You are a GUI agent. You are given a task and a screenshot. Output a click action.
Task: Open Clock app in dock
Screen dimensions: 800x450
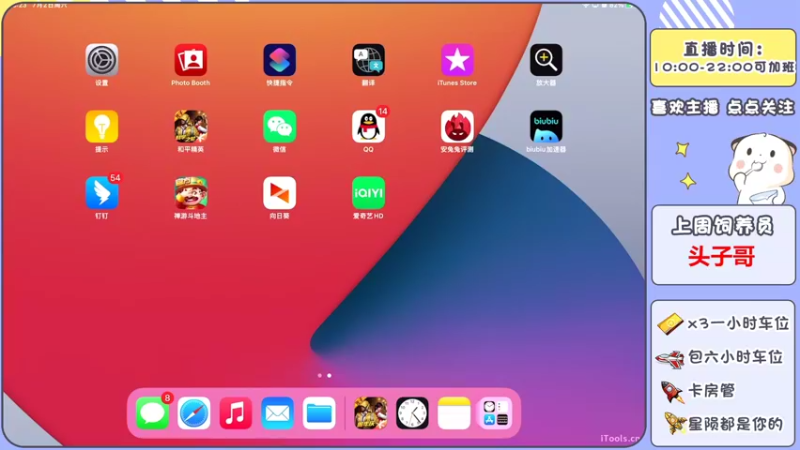click(412, 413)
